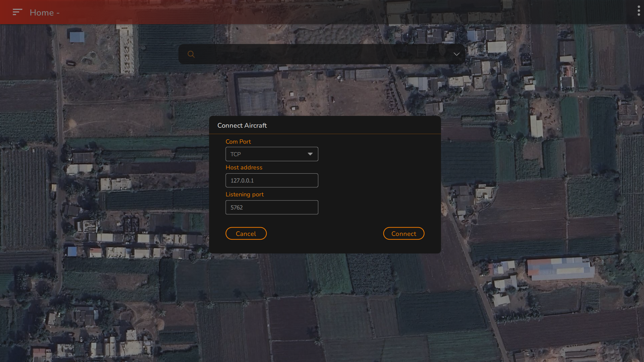644x362 pixels.
Task: Focus the Host address field 127.0.0.1
Action: click(x=272, y=180)
